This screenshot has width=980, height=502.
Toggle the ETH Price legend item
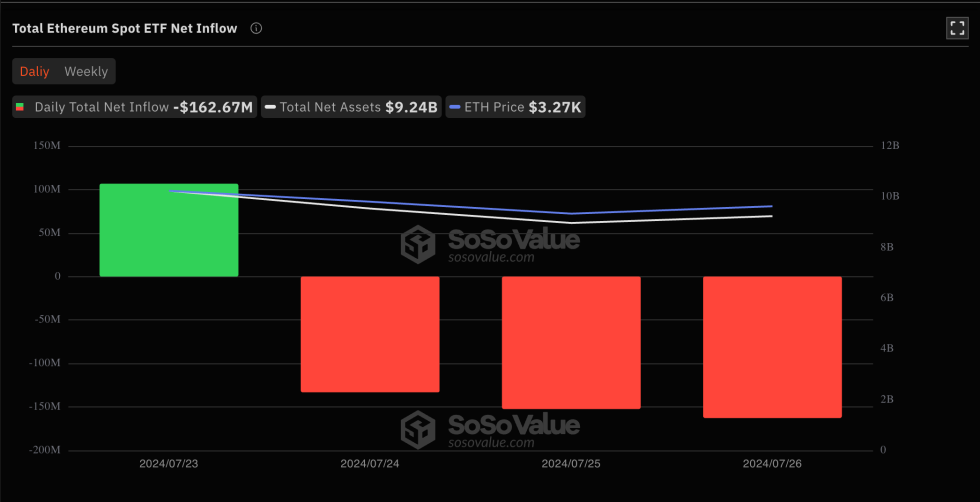515,107
